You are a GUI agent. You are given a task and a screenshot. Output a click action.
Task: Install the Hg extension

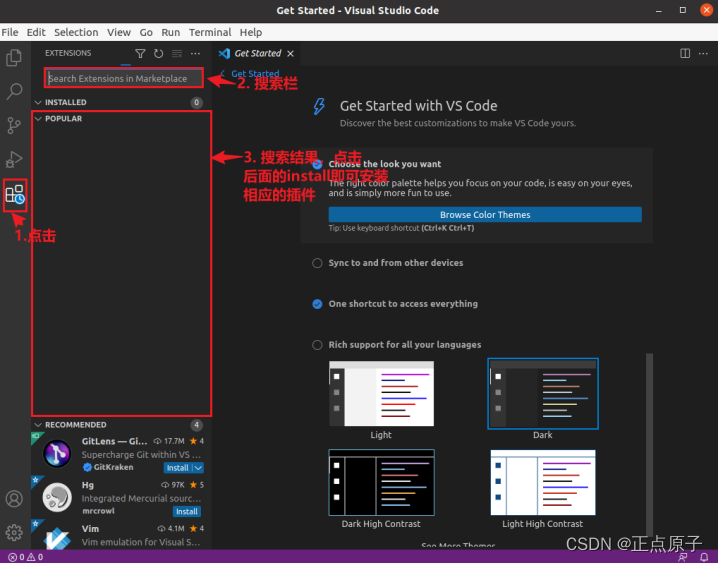tap(187, 511)
